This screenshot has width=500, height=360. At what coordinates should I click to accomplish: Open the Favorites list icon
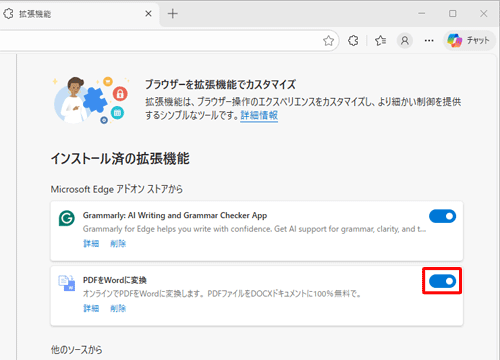pos(380,41)
